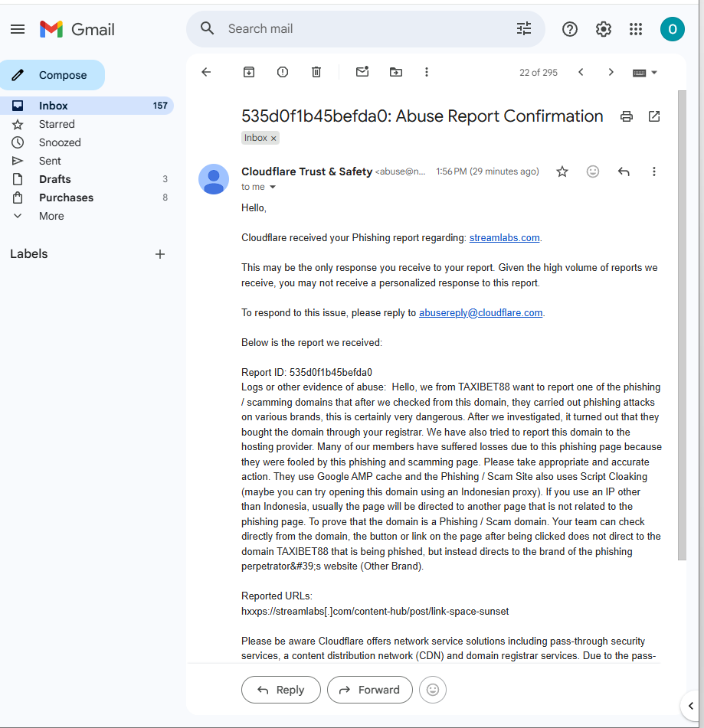Image resolution: width=704 pixels, height=728 pixels.
Task: Star the Cloudflare message
Action: (562, 171)
